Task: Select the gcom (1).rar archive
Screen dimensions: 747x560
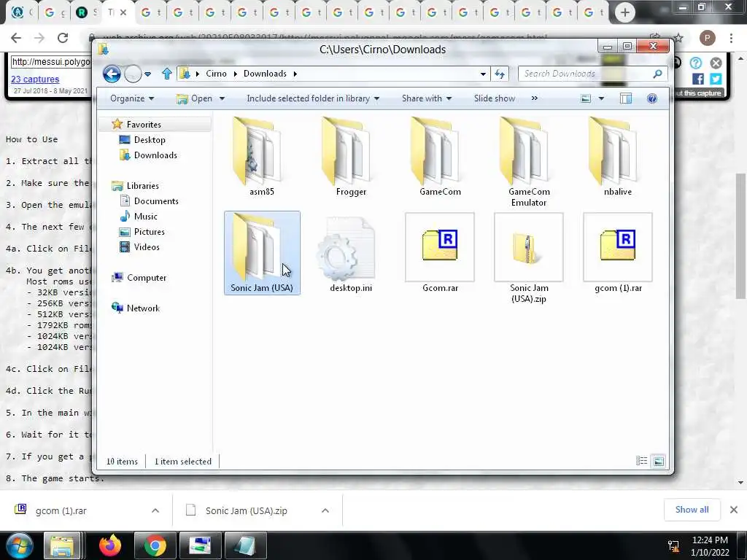Action: pos(618,254)
